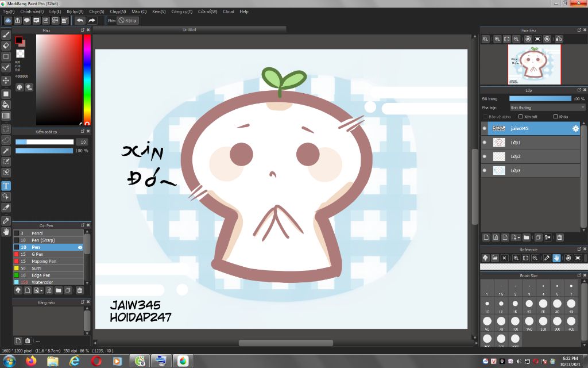The height and width of the screenshot is (368, 588).
Task: Open the Cloud menu
Action: pos(229,11)
